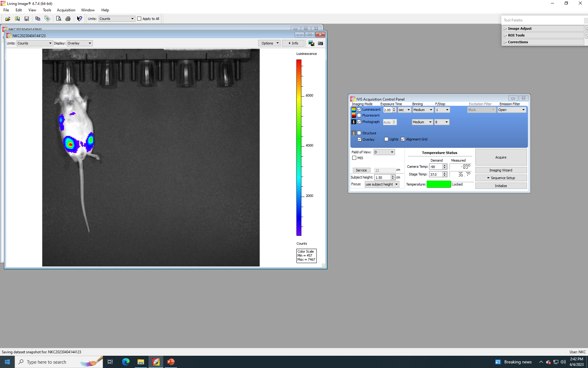
Task: Enable the Fluorescent imaging mode checkbox
Action: point(359,116)
